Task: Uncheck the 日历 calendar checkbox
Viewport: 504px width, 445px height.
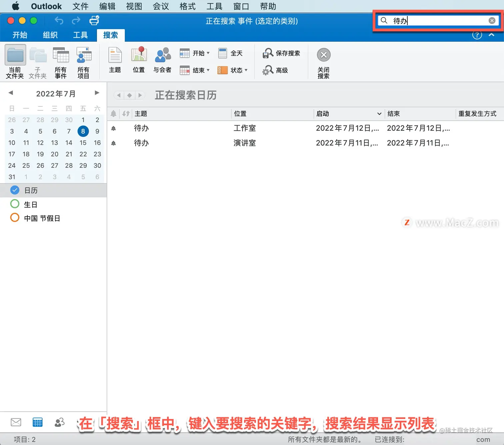Action: point(15,190)
